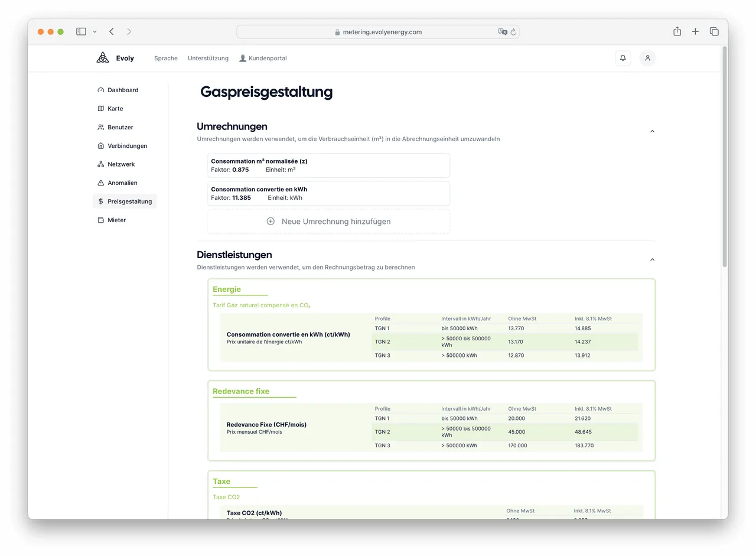The height and width of the screenshot is (556, 756).
Task: Click the 48.645 fixed fee value
Action: coord(583,432)
